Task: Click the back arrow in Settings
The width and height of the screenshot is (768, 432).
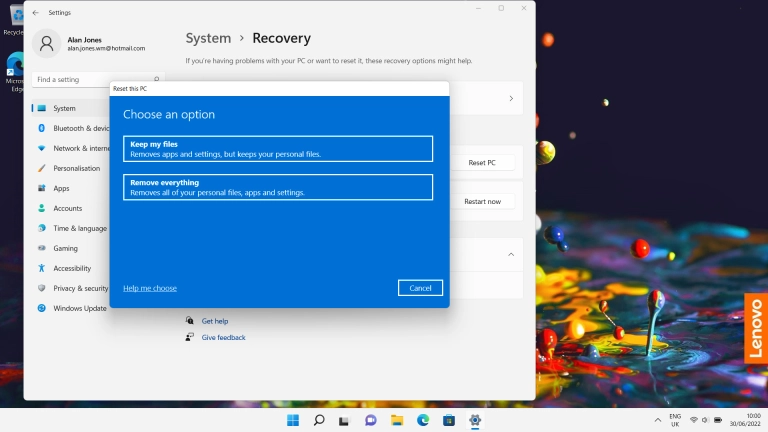Action: coord(36,13)
